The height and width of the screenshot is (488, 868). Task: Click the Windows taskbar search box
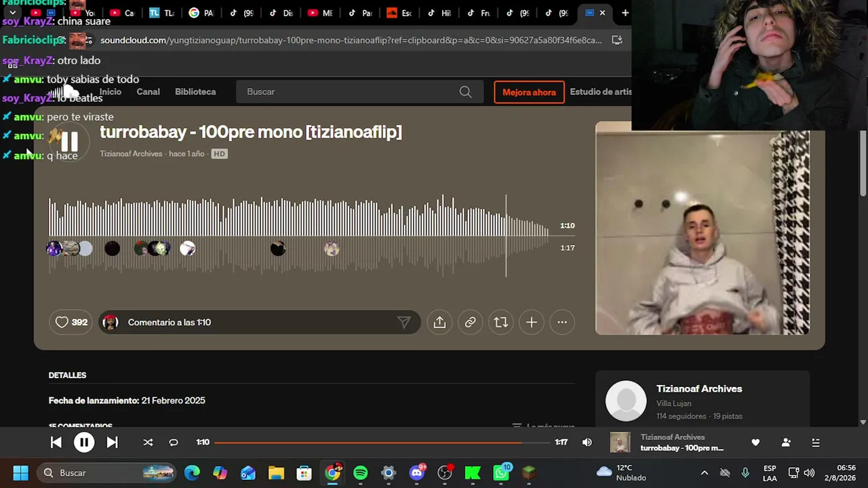coord(106,472)
